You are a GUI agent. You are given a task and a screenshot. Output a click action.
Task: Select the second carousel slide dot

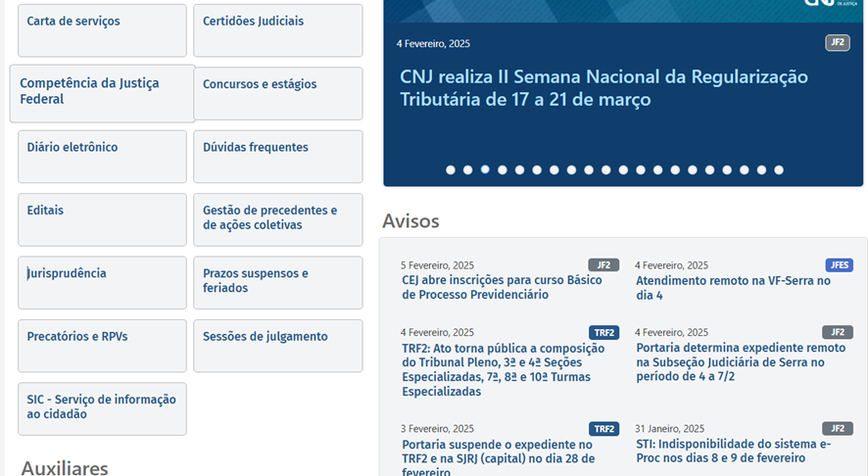(467, 169)
